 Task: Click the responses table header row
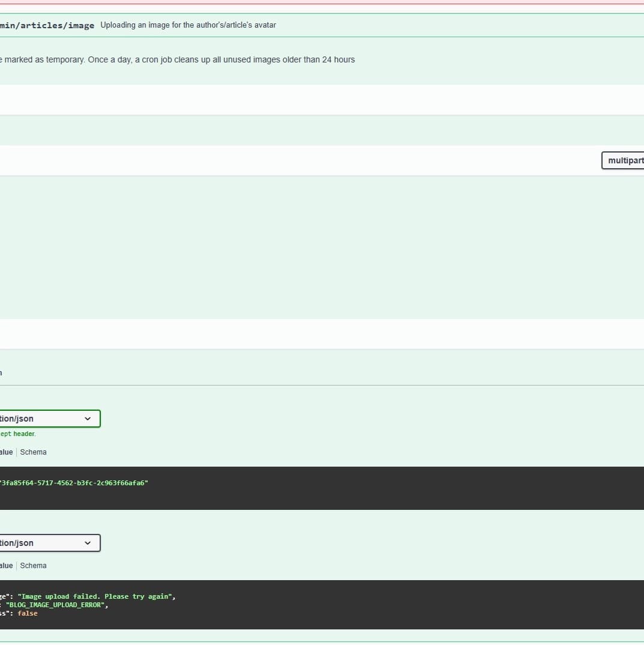(300, 373)
